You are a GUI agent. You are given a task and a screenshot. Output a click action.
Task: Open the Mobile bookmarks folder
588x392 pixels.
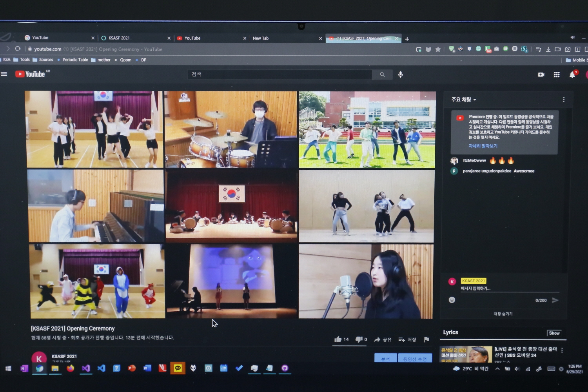click(576, 60)
